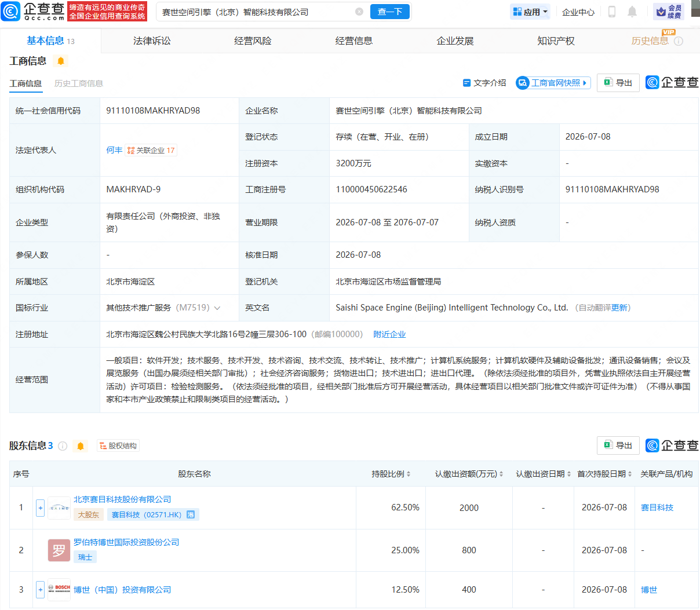Click the BOSCH logo thumbnail
This screenshot has width=700, height=610.
[59, 589]
